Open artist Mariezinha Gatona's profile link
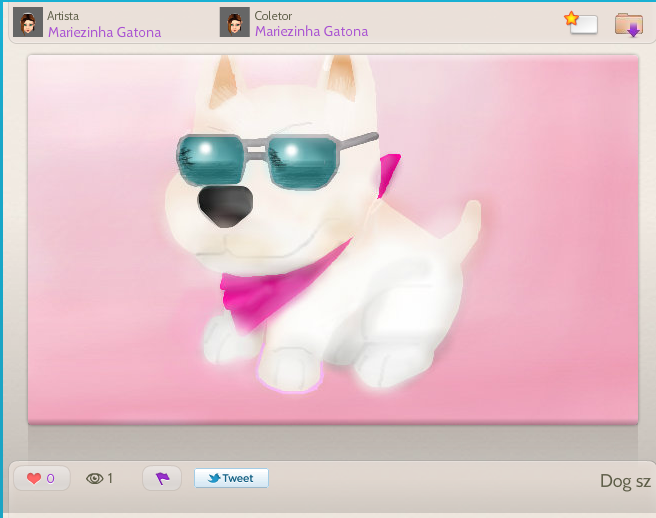 tap(104, 32)
